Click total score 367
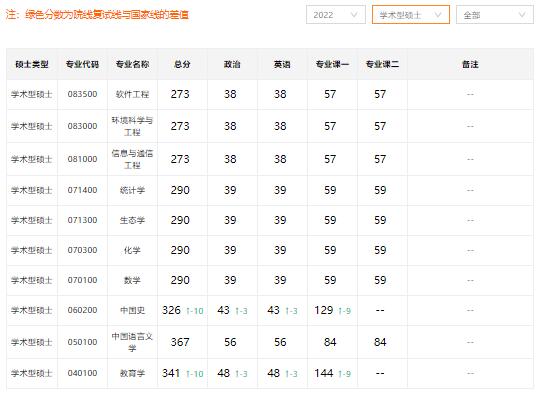 pos(180,342)
